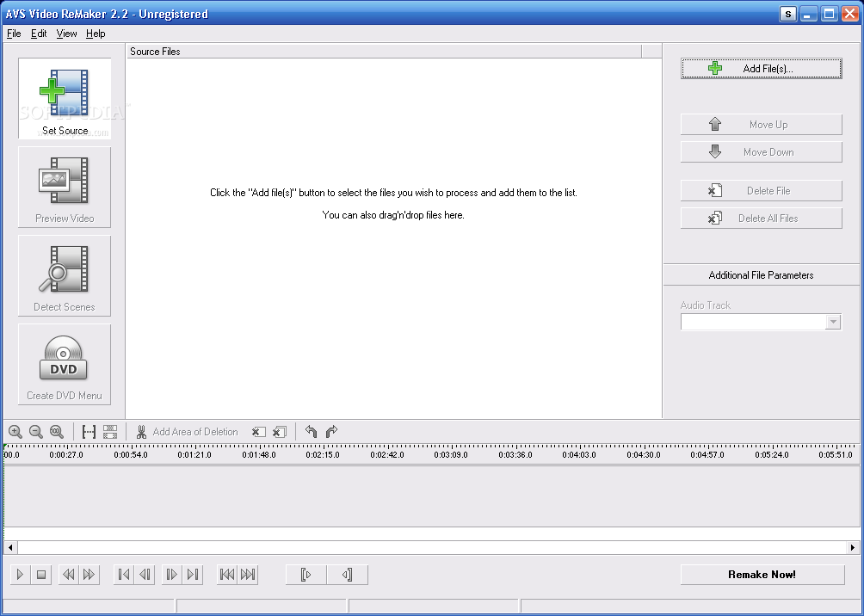
Task: Click the S button in title bar
Action: (788, 14)
